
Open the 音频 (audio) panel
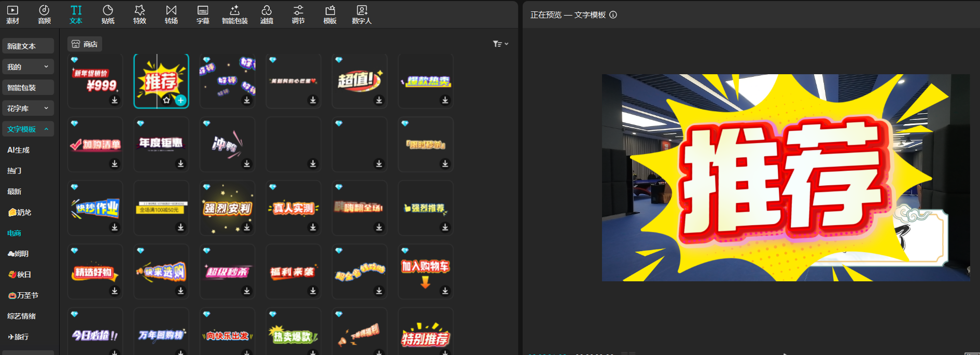coord(45,15)
